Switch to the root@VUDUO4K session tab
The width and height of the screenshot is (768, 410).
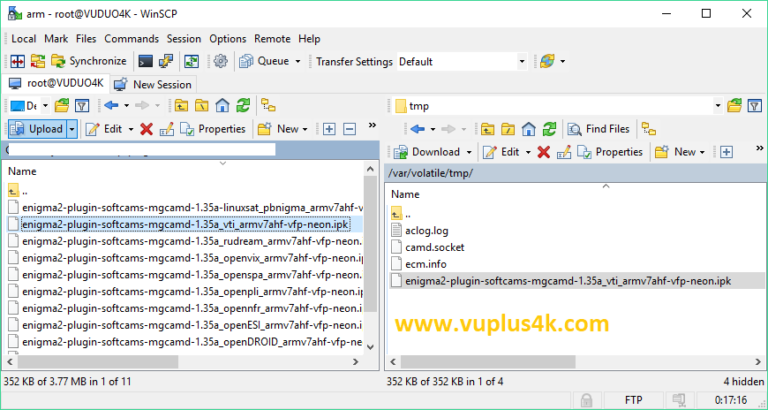[56, 83]
